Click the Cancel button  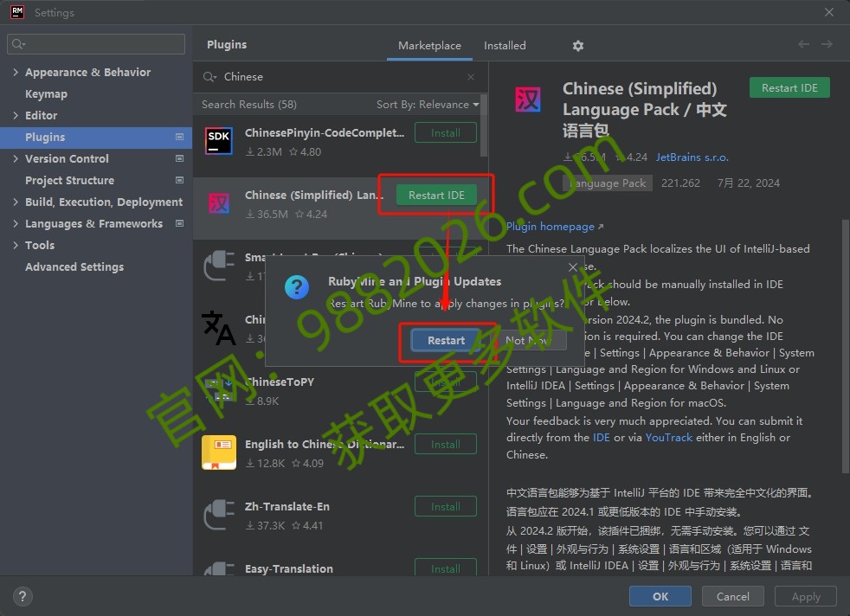tap(733, 596)
